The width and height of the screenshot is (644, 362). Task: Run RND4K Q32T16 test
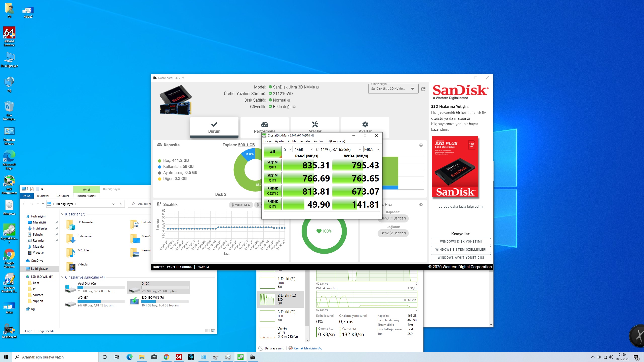click(272, 191)
